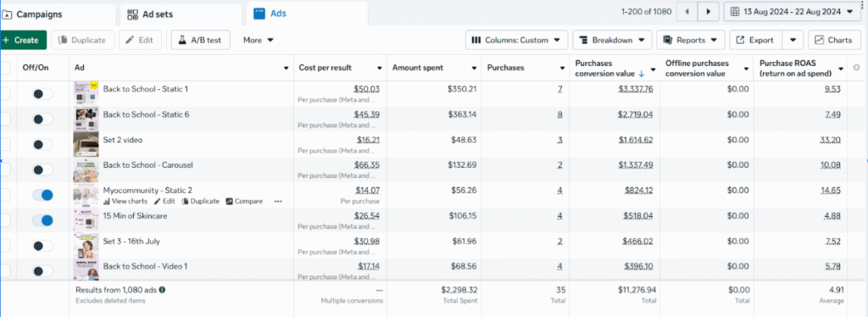Click the calendar icon in date range
868x317 pixels.
point(735,12)
